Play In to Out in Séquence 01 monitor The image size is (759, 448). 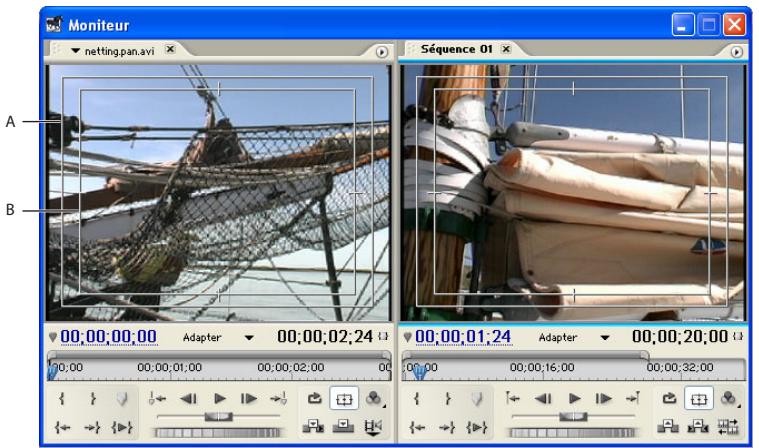pos(476,427)
